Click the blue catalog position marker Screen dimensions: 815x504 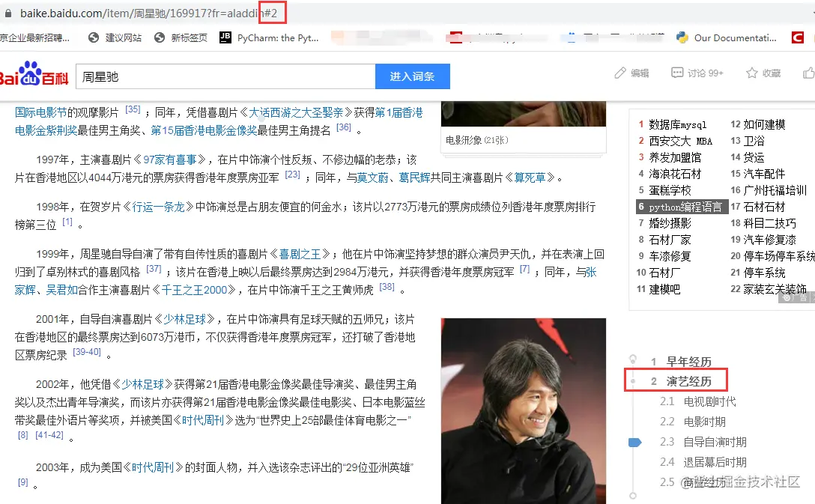coord(634,442)
